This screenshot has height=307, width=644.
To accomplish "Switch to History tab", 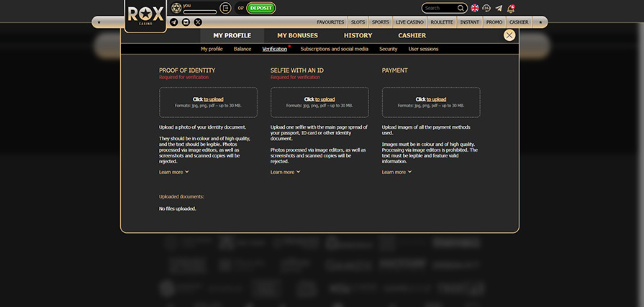I will click(358, 36).
